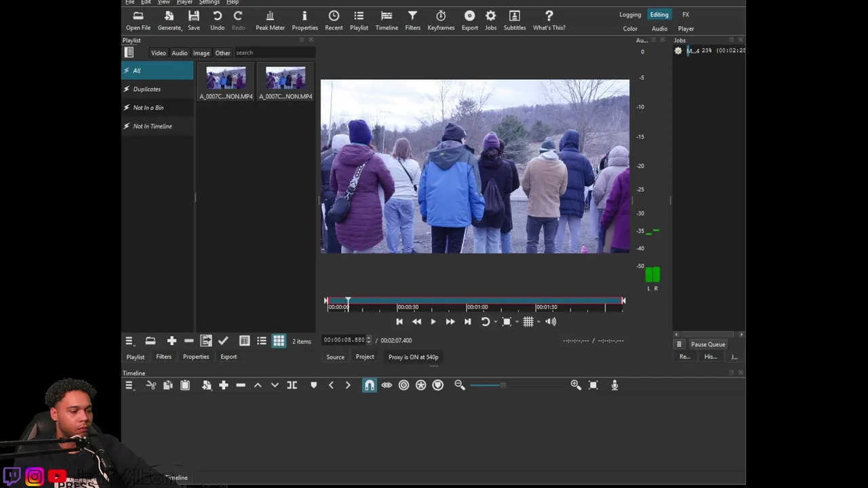Open the Settings menu

[209, 2]
